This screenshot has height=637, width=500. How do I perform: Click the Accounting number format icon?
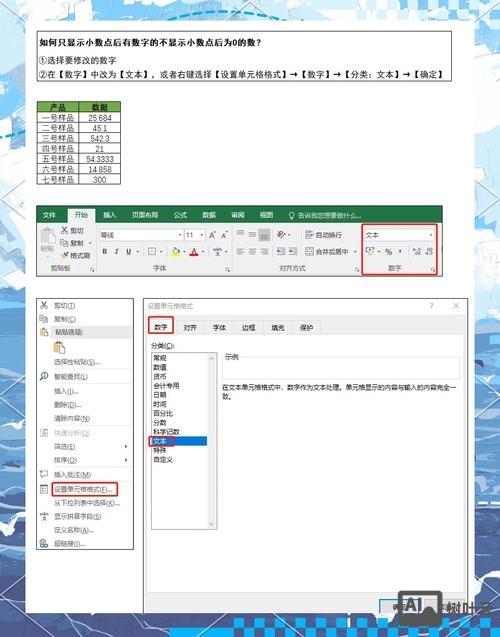pos(370,251)
